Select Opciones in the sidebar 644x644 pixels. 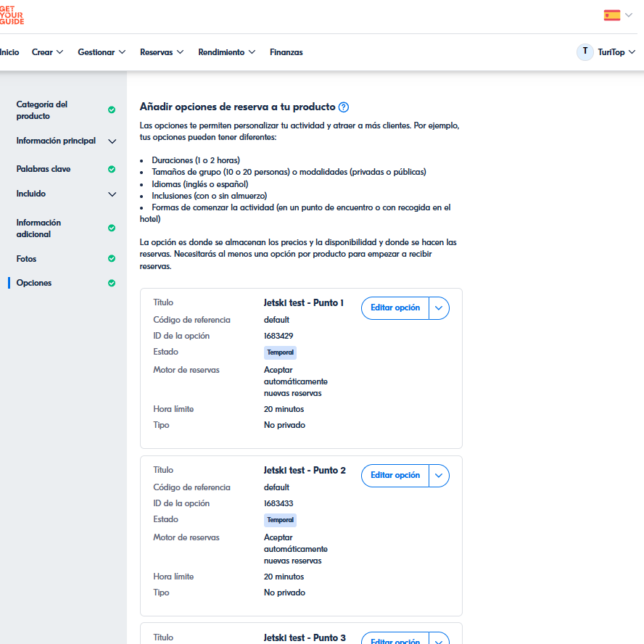click(34, 283)
